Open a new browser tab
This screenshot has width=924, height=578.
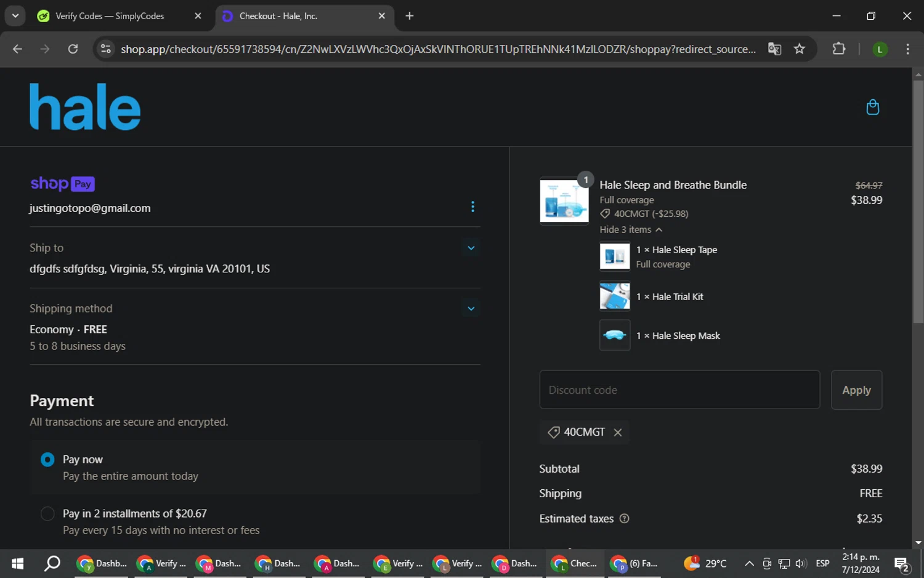coord(410,16)
